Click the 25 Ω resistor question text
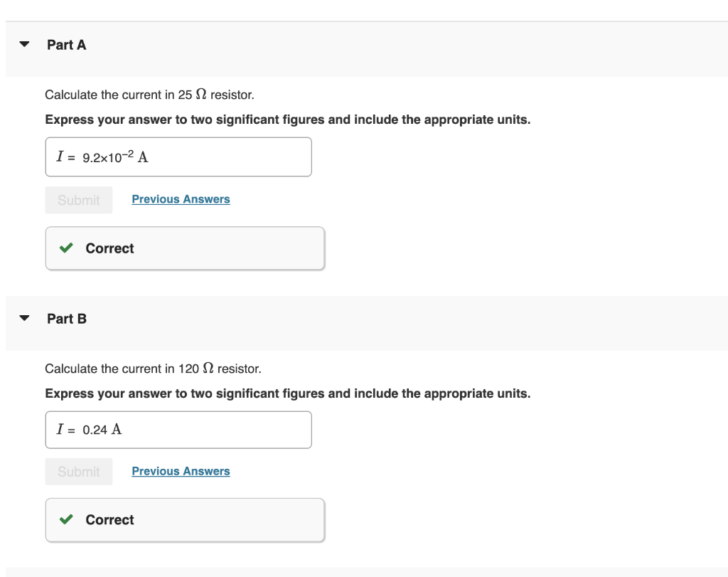This screenshot has height=577, width=728. 149,94
